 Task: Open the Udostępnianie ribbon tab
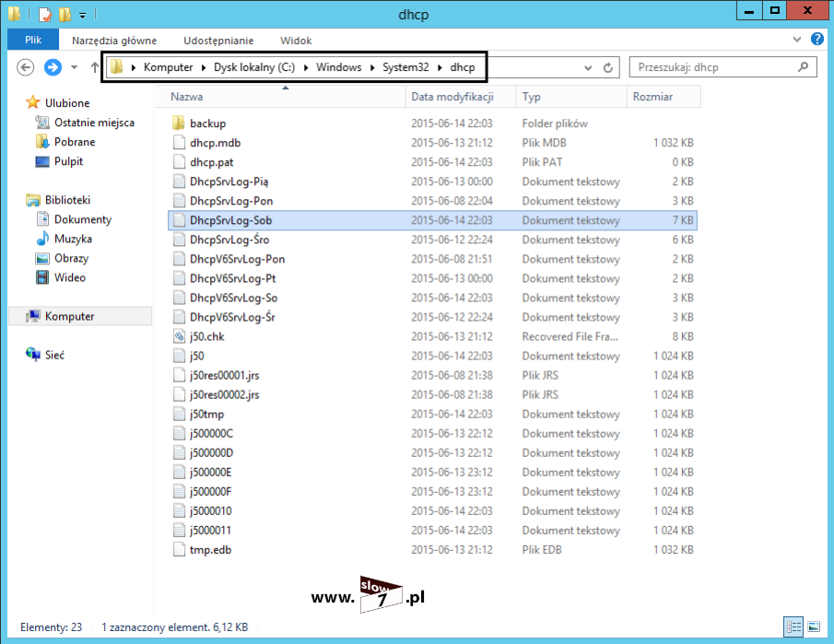(218, 41)
